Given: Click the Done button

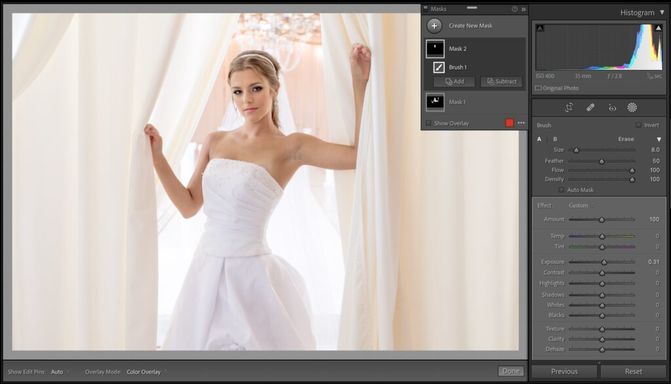Looking at the screenshot, I should tap(511, 371).
